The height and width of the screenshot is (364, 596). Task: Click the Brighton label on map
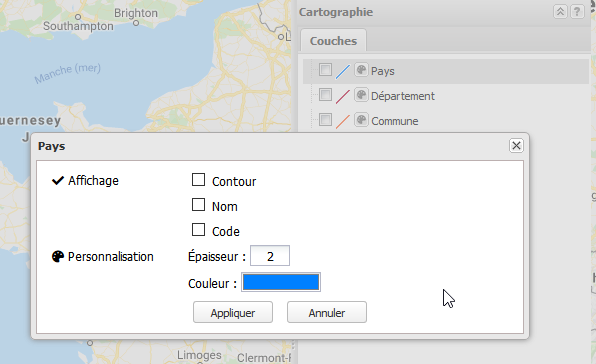(x=136, y=13)
